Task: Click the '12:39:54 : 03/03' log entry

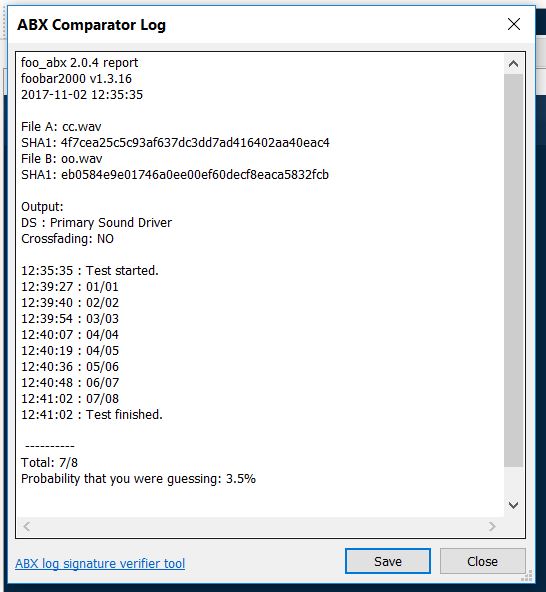Action: [x=70, y=319]
